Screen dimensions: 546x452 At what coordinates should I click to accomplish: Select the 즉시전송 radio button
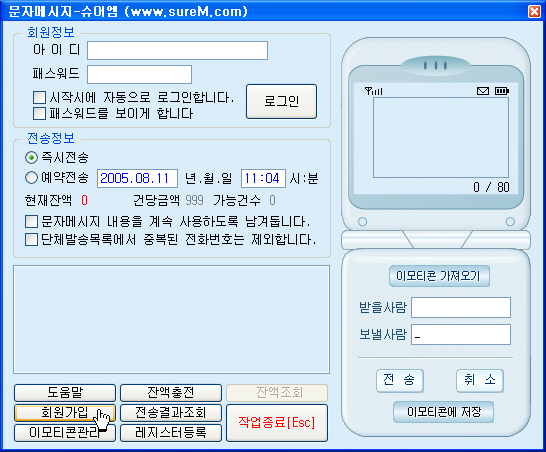pos(31,158)
